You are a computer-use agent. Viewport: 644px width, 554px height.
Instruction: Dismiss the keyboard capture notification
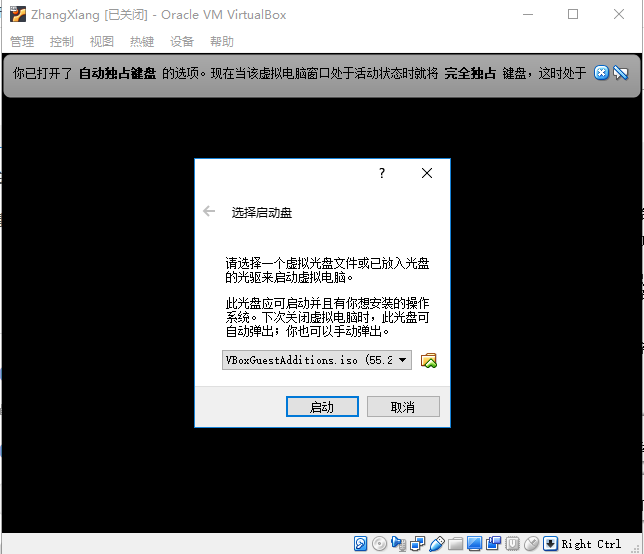coord(601,73)
